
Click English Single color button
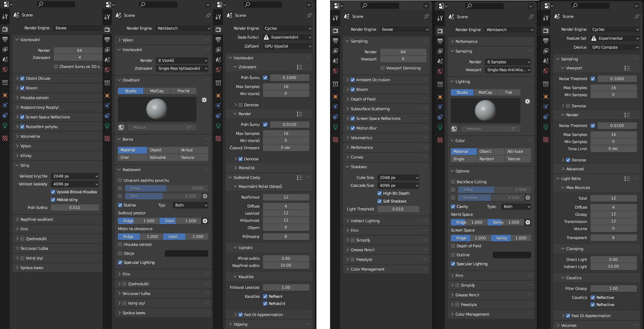464,159
